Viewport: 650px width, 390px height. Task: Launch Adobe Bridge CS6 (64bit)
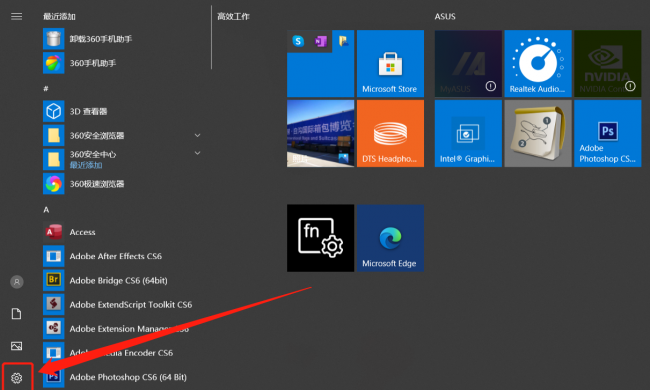coord(121,280)
